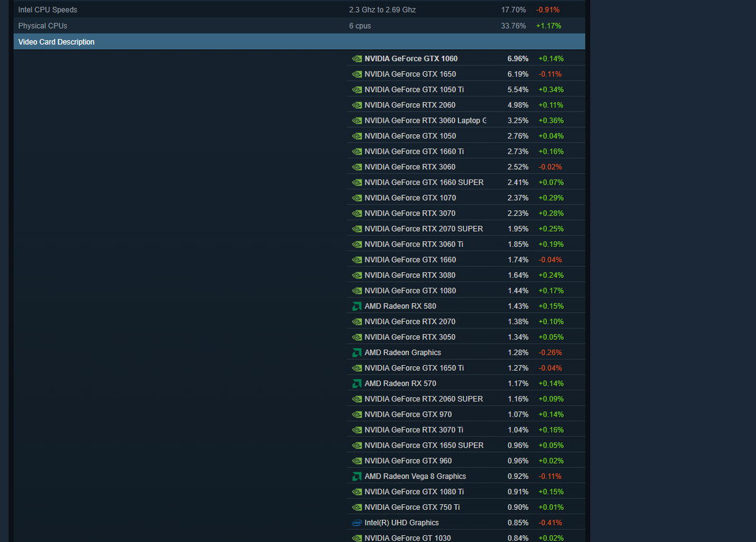Screen dimensions: 756x542
Task: Select the NVIDIA GeForce GTX 1650 Ti name
Action: [414, 368]
